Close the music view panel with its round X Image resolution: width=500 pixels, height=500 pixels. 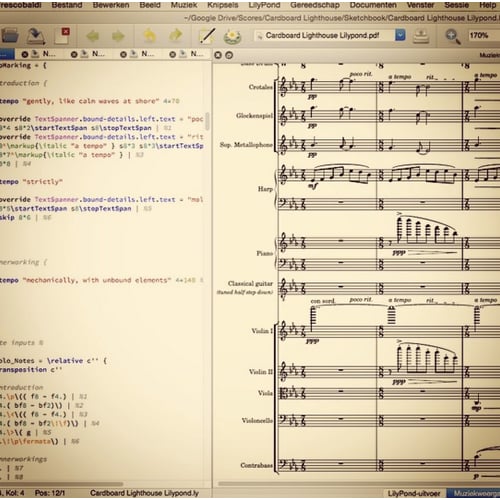218,55
